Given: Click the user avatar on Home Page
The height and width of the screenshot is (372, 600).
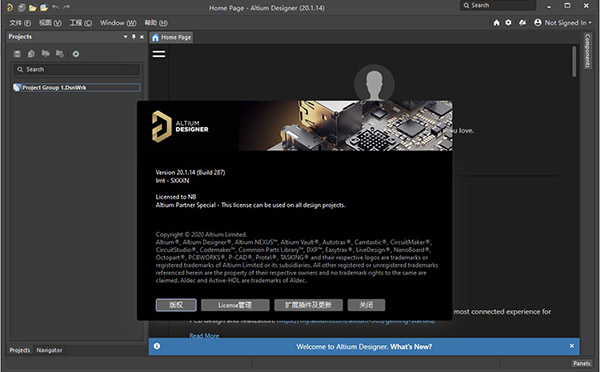Looking at the screenshot, I should pyautogui.click(x=374, y=83).
